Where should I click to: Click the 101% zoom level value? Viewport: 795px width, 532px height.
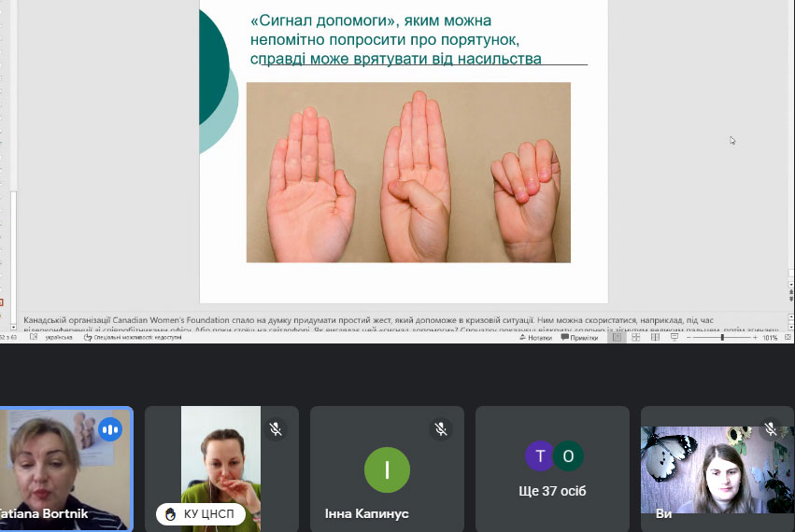tap(770, 338)
